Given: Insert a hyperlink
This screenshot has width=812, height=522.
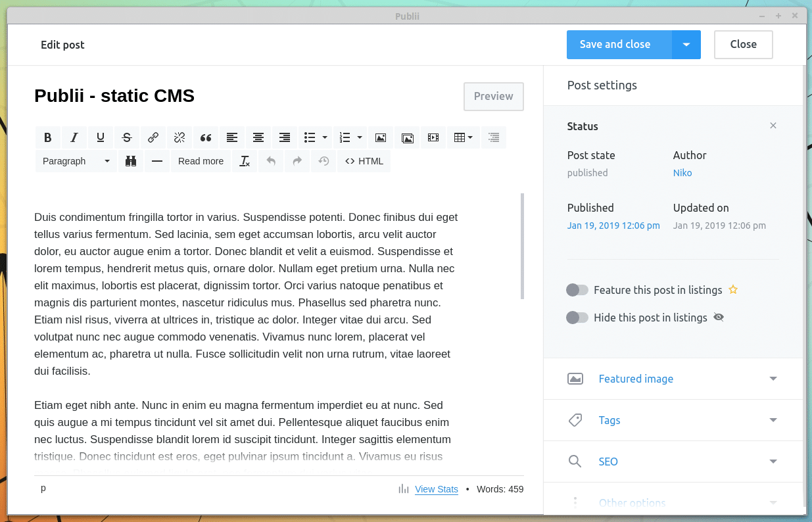Looking at the screenshot, I should coord(153,137).
